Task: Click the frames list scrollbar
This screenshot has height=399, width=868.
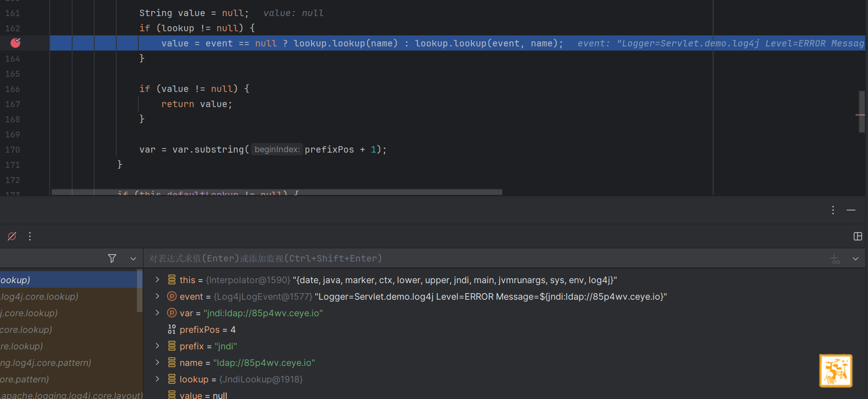Action: click(140, 291)
